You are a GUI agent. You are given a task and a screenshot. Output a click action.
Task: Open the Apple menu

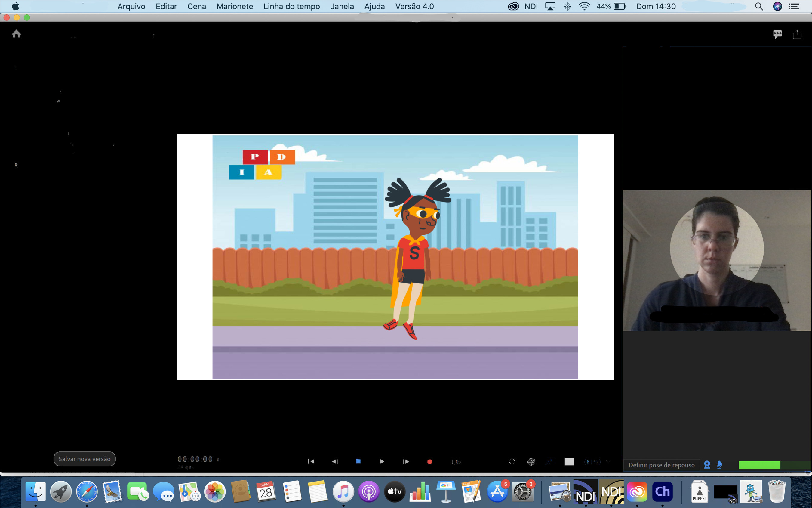(x=15, y=6)
